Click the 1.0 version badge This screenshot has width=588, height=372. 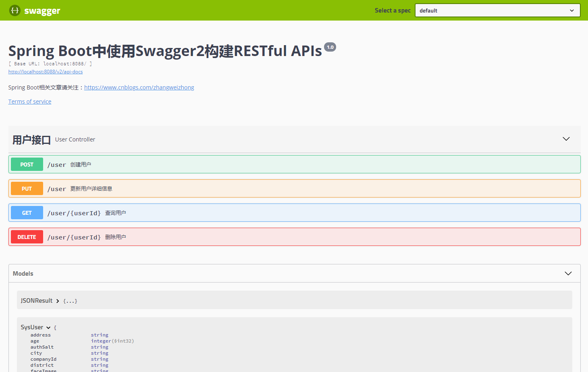[x=330, y=47]
